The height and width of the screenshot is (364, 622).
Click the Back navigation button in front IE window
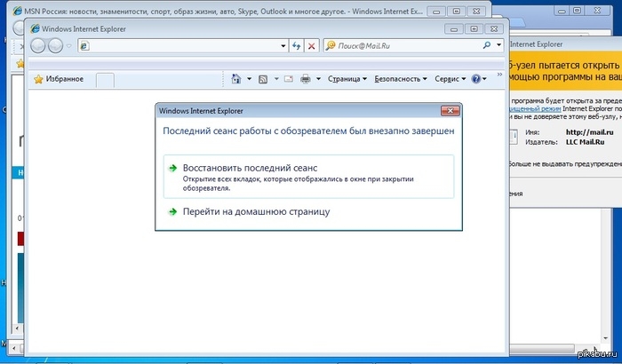pos(38,46)
